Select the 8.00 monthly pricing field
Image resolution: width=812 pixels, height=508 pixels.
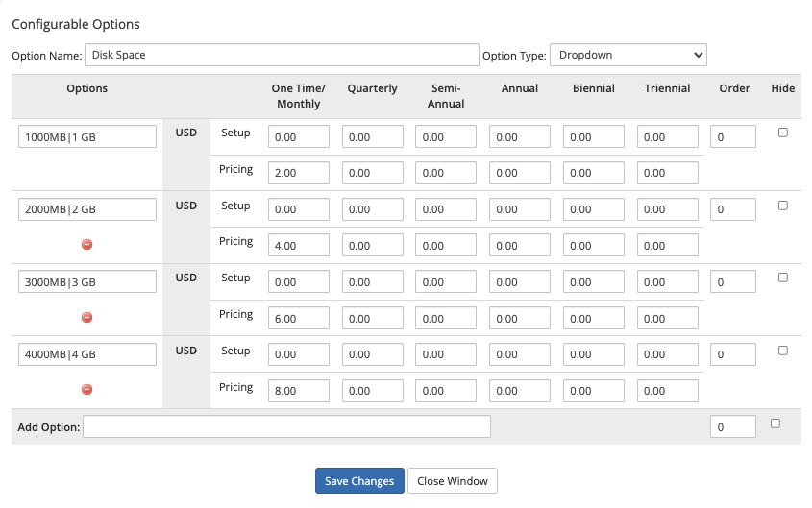(298, 391)
